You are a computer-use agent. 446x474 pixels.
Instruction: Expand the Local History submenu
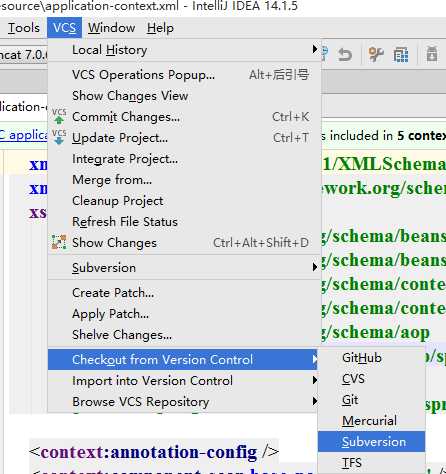pos(183,50)
